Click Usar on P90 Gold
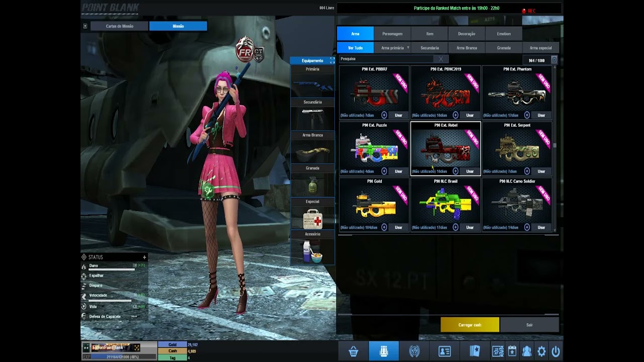The height and width of the screenshot is (362, 644). coord(398,227)
